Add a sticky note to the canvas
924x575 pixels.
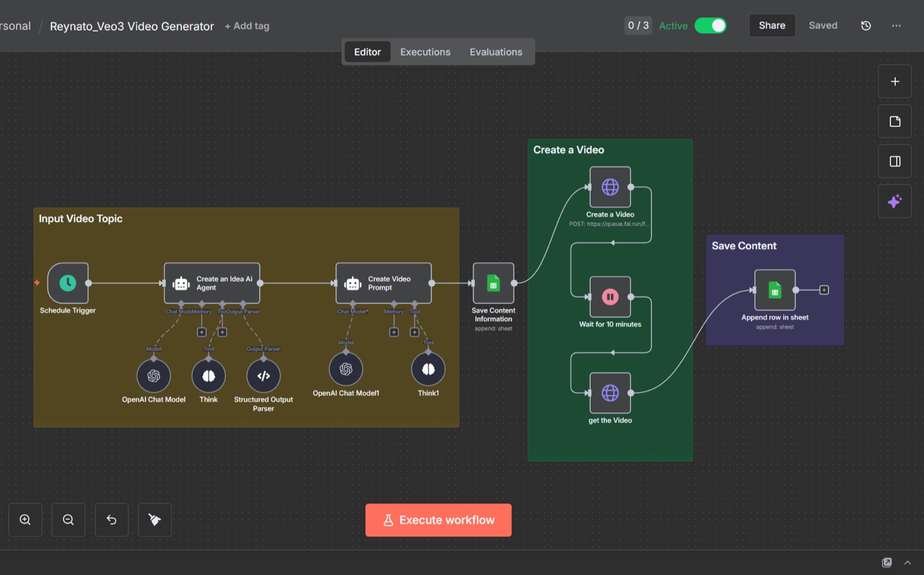895,121
